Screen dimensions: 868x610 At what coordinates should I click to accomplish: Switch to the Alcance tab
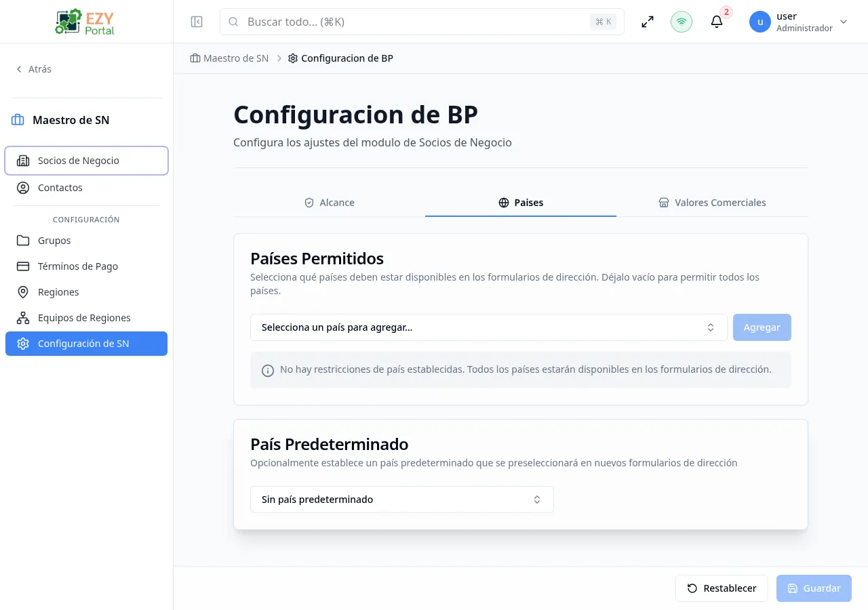click(x=330, y=203)
